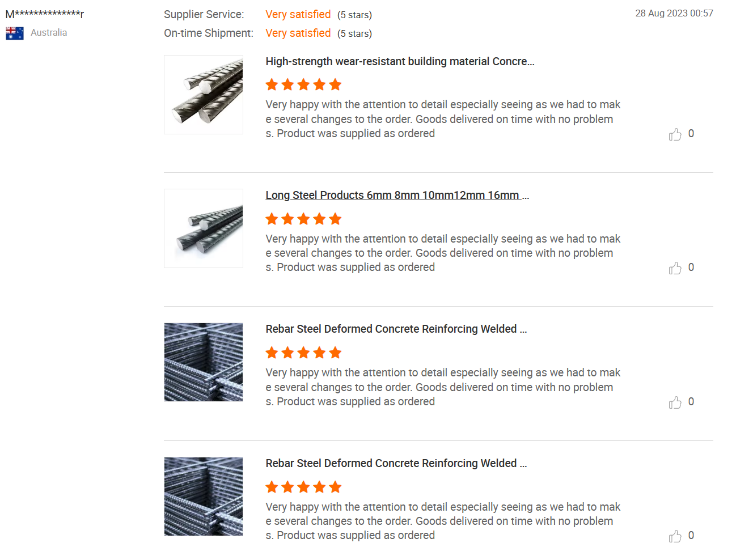Give thumbs-up to the third product review
753x560 pixels.
pos(675,402)
